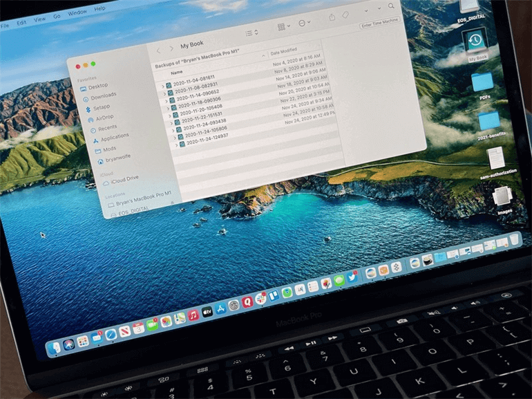532x399 pixels.
Task: Open Safari from the Dock
Action: click(111, 335)
